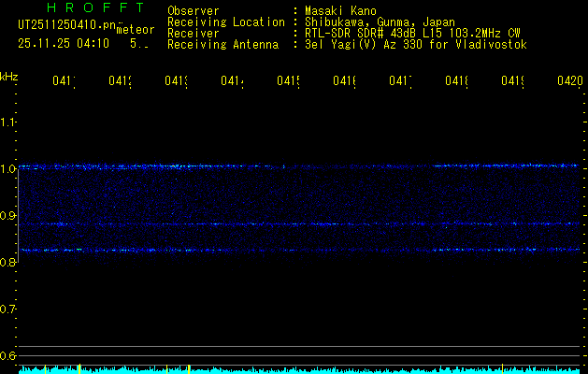Click the 0420 time marker
This screenshot has height=374, width=588.
(x=570, y=80)
